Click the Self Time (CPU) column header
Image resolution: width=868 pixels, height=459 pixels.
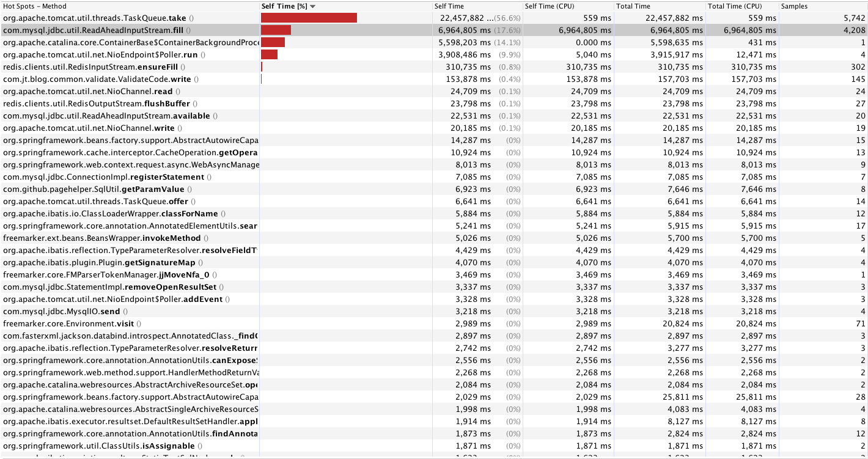pos(569,6)
